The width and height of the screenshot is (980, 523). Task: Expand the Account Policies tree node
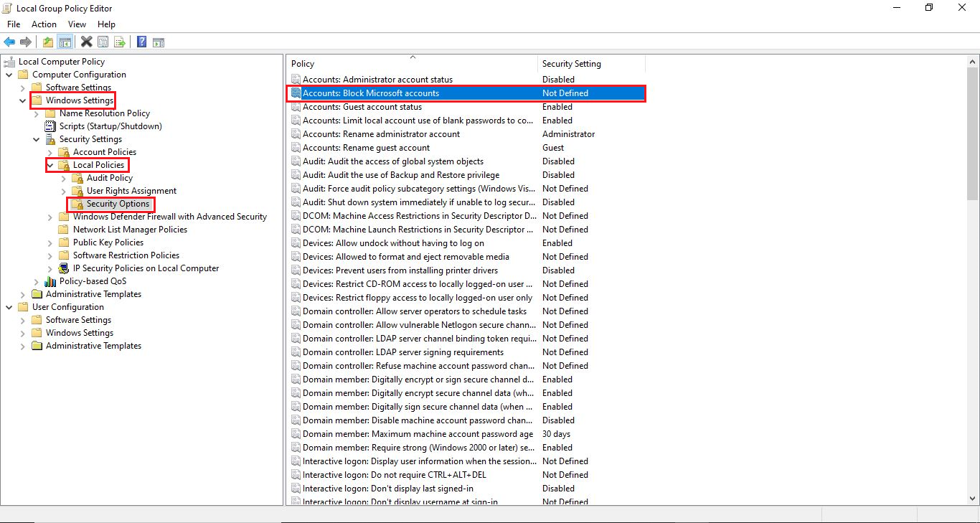[x=50, y=152]
